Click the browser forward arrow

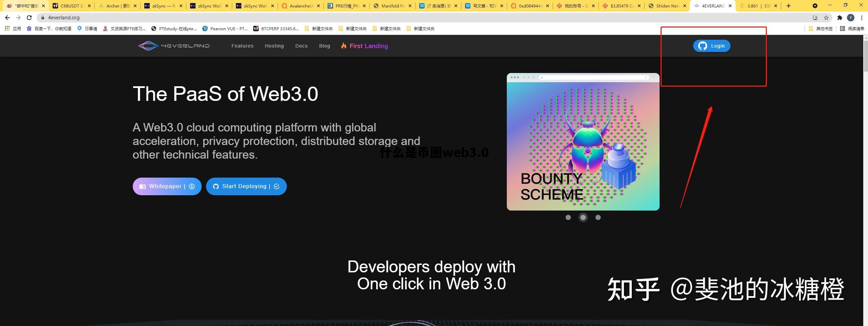point(18,18)
